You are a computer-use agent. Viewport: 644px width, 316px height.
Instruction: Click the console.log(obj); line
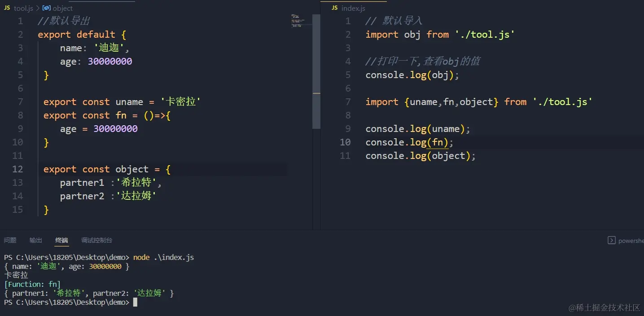click(412, 75)
